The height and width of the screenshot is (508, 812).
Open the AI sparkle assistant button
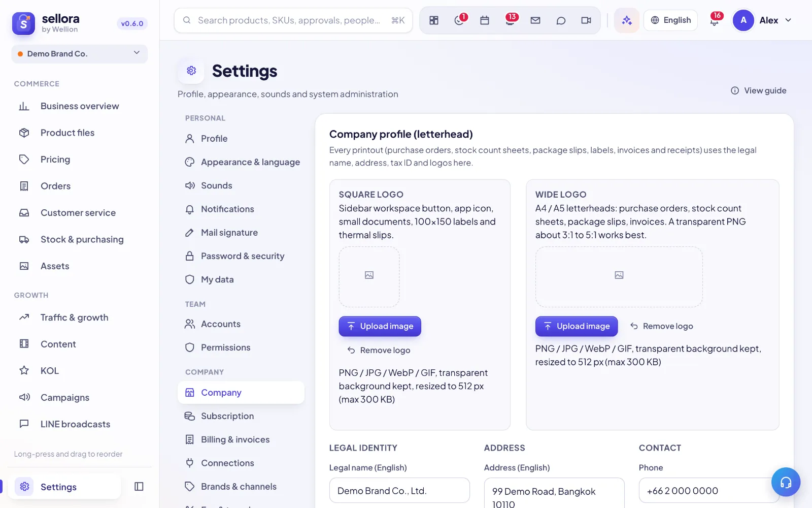pyautogui.click(x=627, y=20)
